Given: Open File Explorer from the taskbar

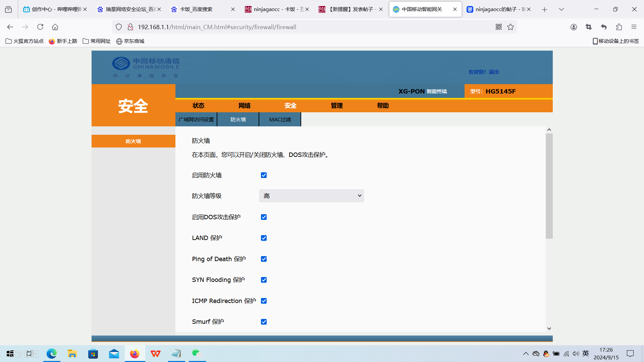Looking at the screenshot, I should tap(72, 354).
